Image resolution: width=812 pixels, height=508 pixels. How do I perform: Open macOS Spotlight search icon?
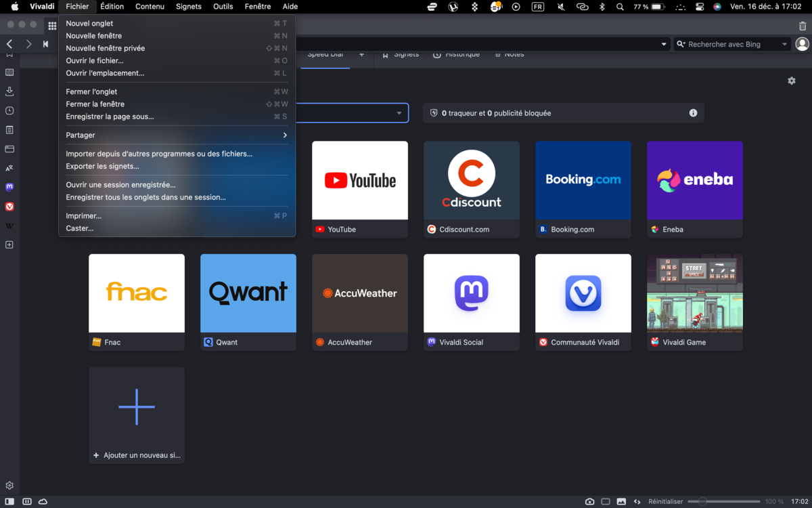[620, 7]
